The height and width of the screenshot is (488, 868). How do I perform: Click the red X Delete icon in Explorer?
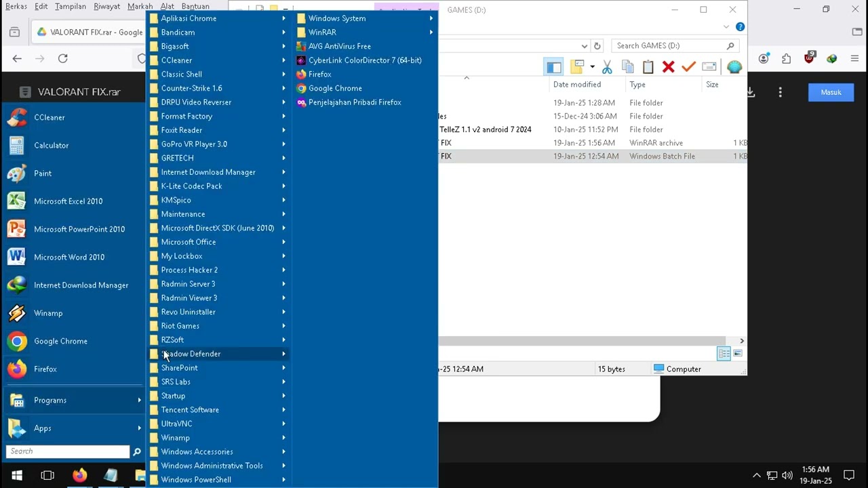point(669,67)
